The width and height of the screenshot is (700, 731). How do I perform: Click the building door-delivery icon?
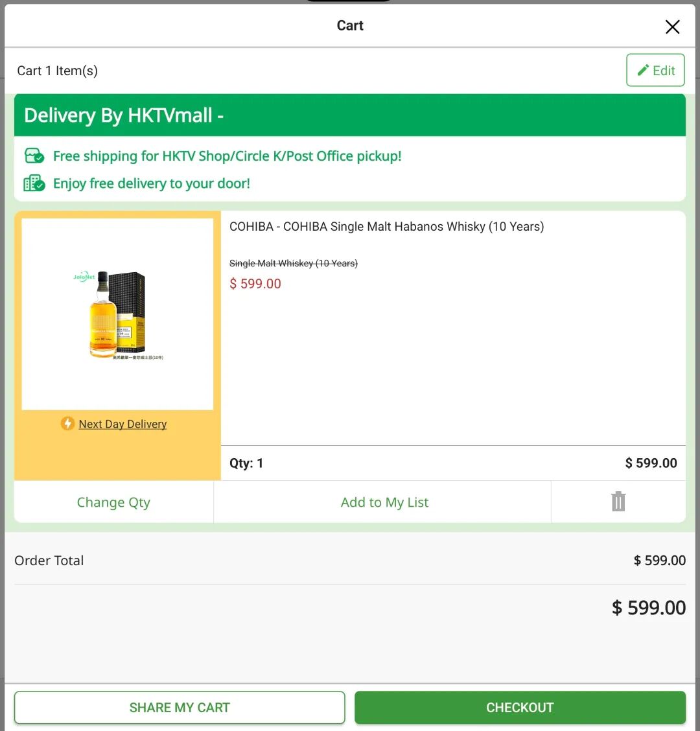(x=34, y=183)
